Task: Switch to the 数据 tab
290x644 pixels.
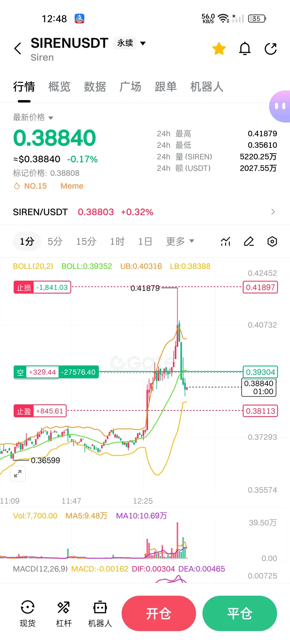Action: pos(95,87)
